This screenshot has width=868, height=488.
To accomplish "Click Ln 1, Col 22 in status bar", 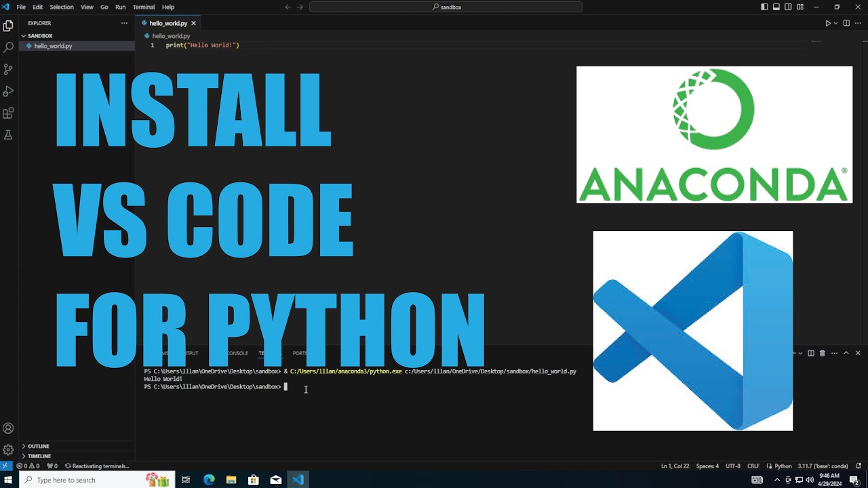I will click(x=675, y=466).
